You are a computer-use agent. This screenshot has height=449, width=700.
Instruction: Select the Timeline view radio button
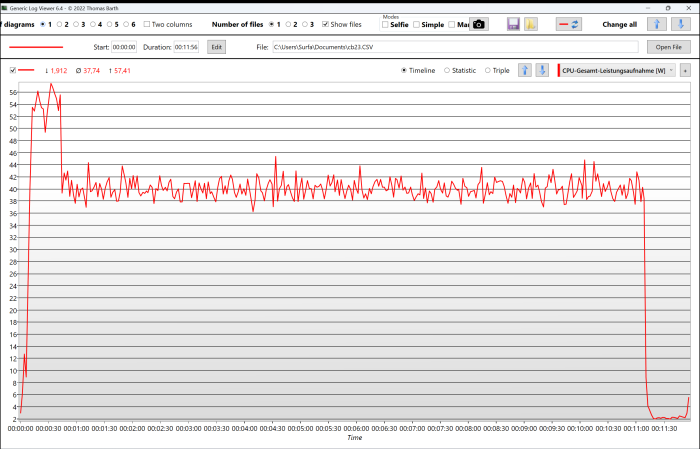404,71
